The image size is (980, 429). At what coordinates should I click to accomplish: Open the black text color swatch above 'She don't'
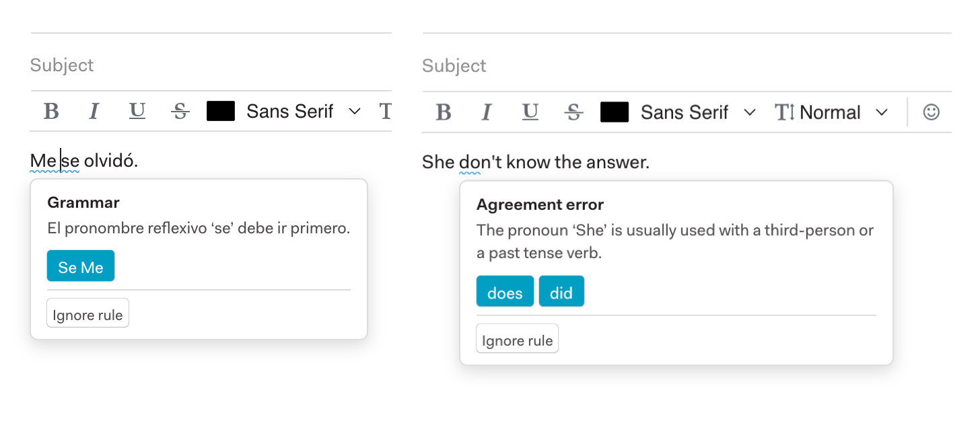pyautogui.click(x=614, y=112)
